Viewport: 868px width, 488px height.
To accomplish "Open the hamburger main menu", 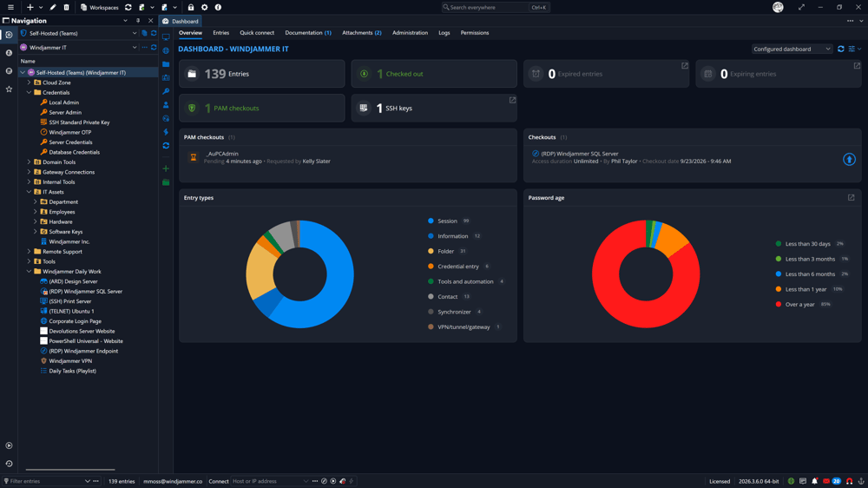I will tap(10, 7).
